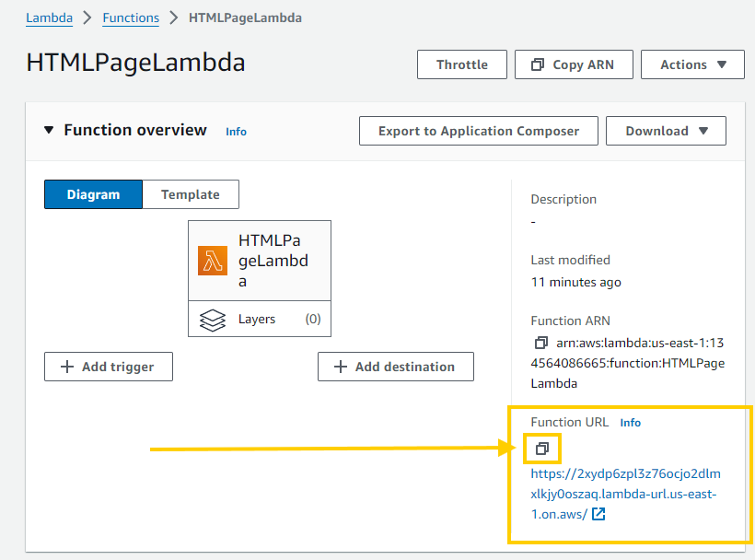
Task: Copy the Function ARN using copy icon
Action: [x=541, y=343]
